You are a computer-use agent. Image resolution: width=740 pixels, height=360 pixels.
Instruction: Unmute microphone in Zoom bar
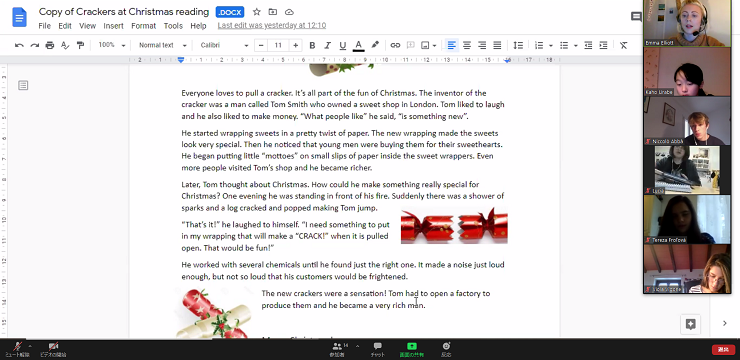coord(17,349)
